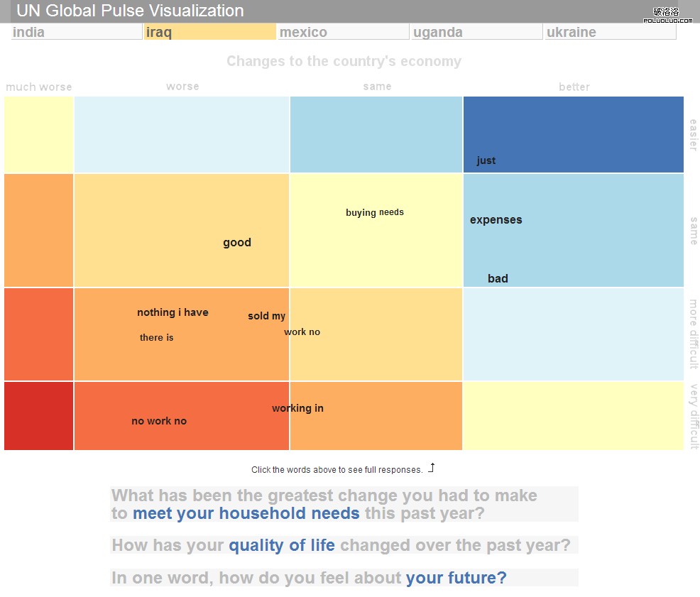Click the poluoluo.com watermark logo

(667, 15)
